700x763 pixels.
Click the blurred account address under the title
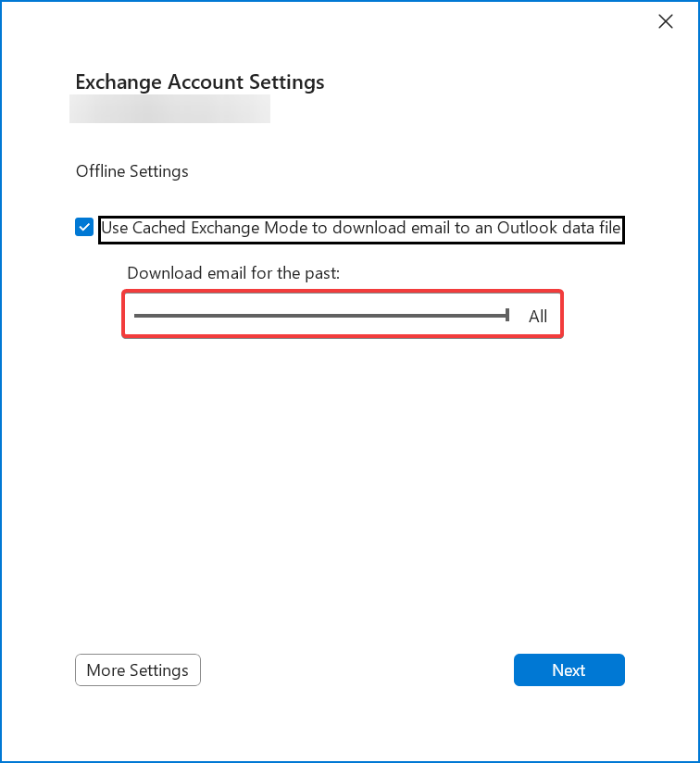(169, 109)
